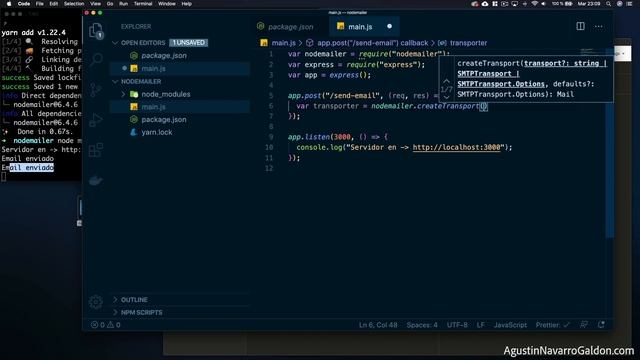
Task: Open the Selection menu
Action: [x=74, y=4]
